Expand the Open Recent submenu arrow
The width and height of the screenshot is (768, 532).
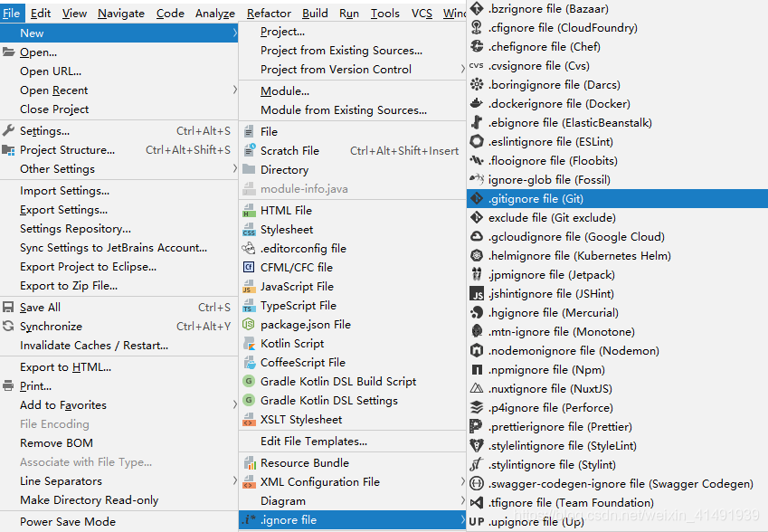click(x=234, y=90)
